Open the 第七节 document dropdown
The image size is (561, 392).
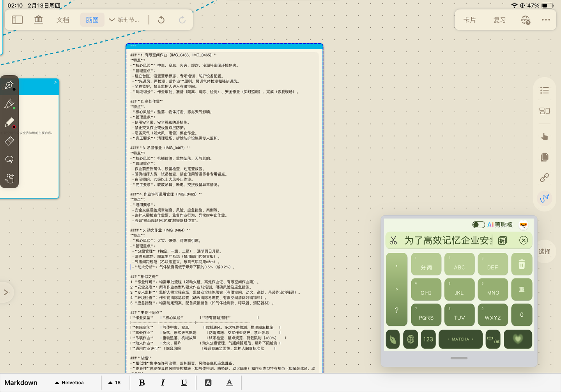[x=124, y=20]
